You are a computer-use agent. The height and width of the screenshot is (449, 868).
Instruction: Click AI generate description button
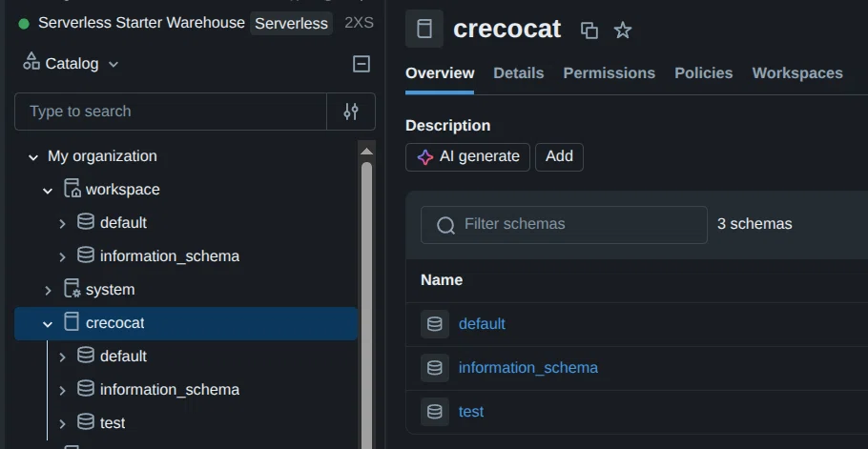click(x=467, y=157)
